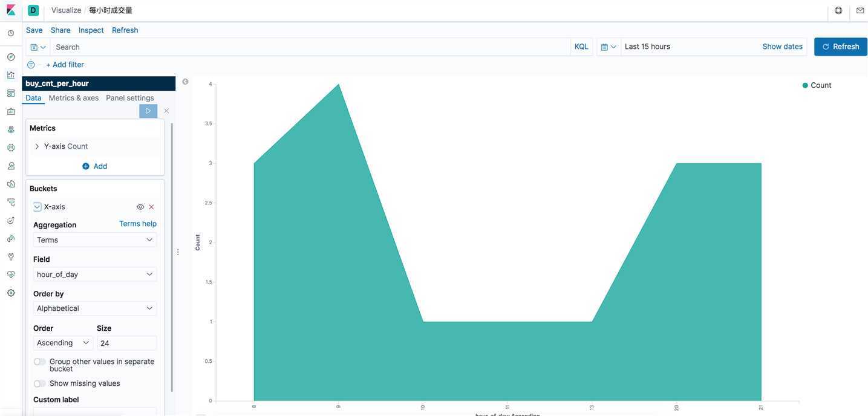Click + Add filter
This screenshot has height=416, width=868.
65,65
